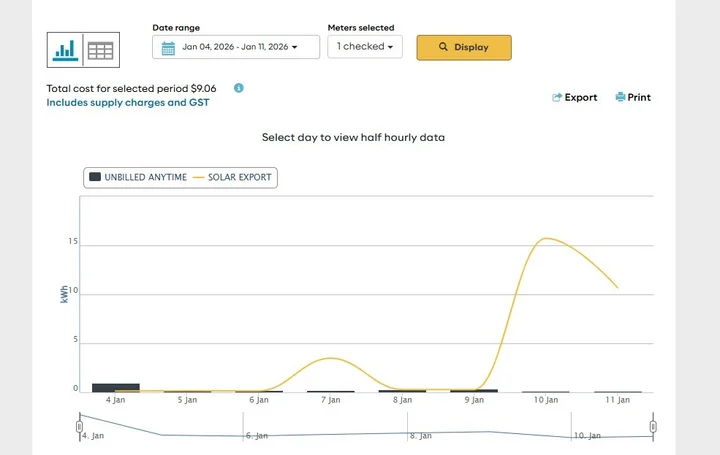720x455 pixels.
Task: Select 10 Jan on the chart axis
Action: pos(546,400)
